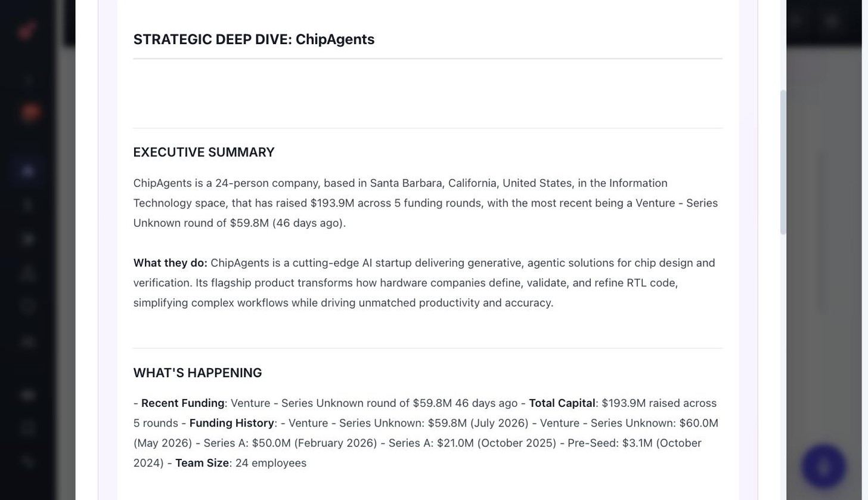The width and height of the screenshot is (868, 500).
Task: Click the rightmost icon in the dark header
Action: (x=832, y=21)
